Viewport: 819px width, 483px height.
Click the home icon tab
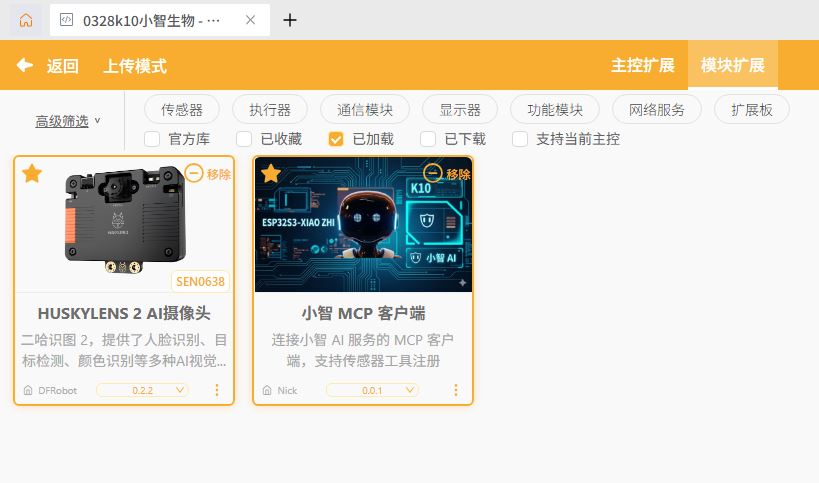26,20
